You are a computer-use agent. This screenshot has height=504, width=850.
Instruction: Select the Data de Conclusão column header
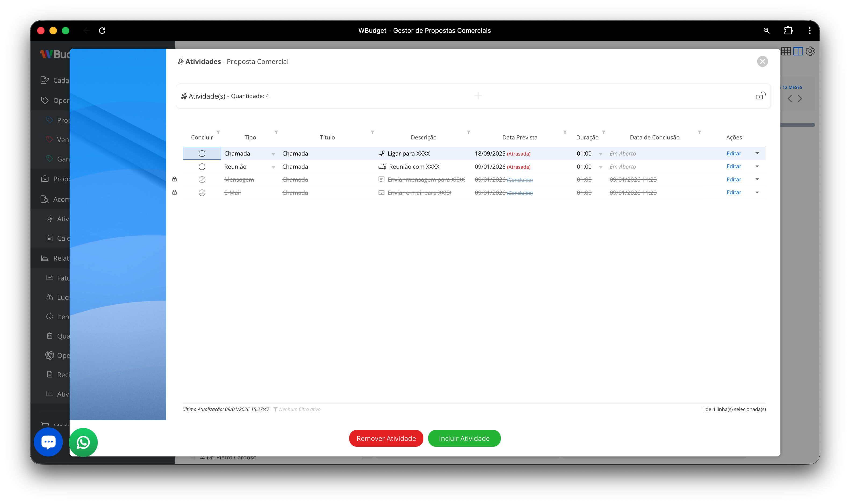pos(654,138)
